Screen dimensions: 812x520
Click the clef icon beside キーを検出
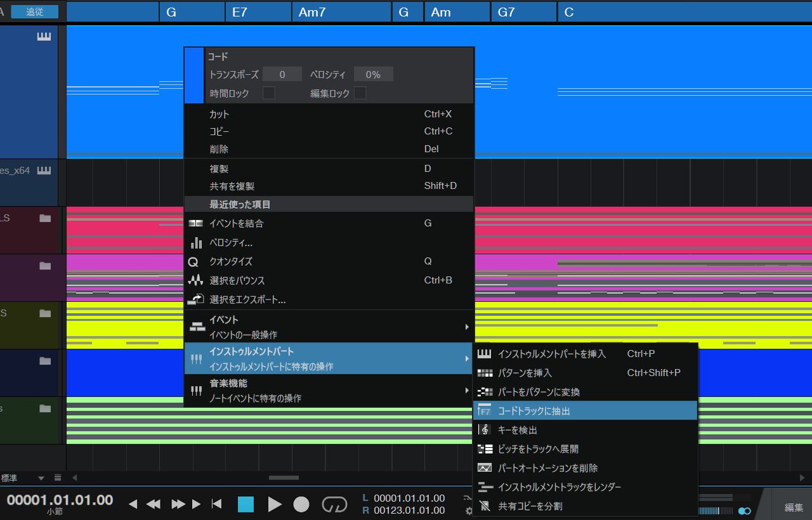[x=485, y=430]
